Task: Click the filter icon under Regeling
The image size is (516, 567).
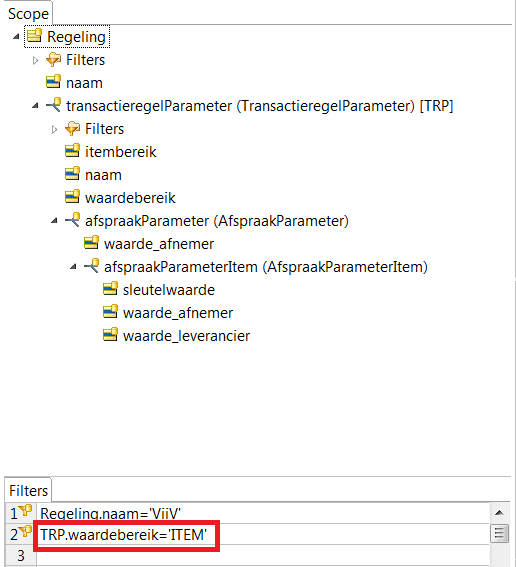Action: (x=54, y=59)
